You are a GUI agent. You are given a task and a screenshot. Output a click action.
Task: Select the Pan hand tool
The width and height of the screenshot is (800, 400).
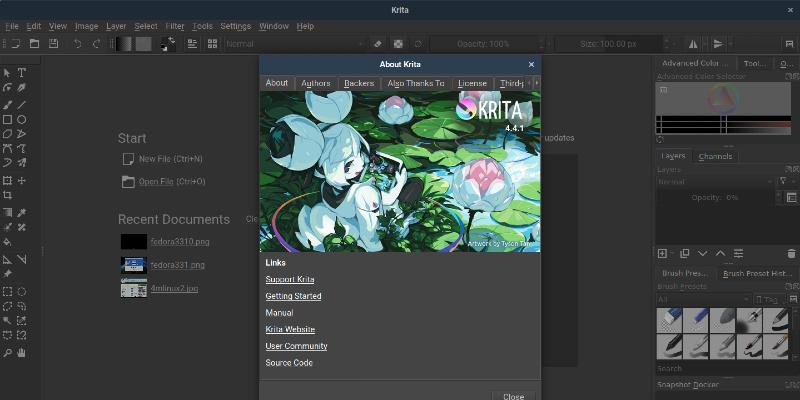pyautogui.click(x=22, y=352)
